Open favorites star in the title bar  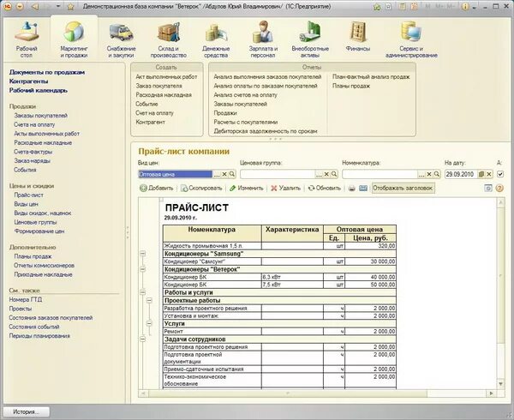[70, 6]
